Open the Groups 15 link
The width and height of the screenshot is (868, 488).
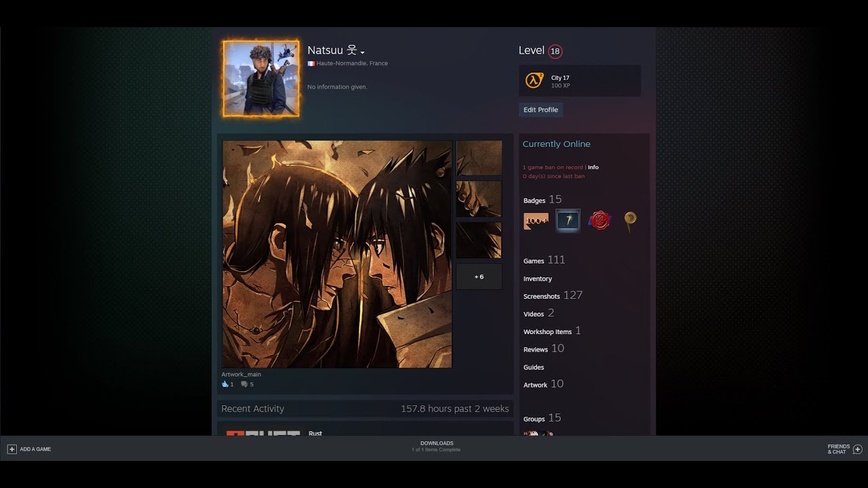(542, 418)
